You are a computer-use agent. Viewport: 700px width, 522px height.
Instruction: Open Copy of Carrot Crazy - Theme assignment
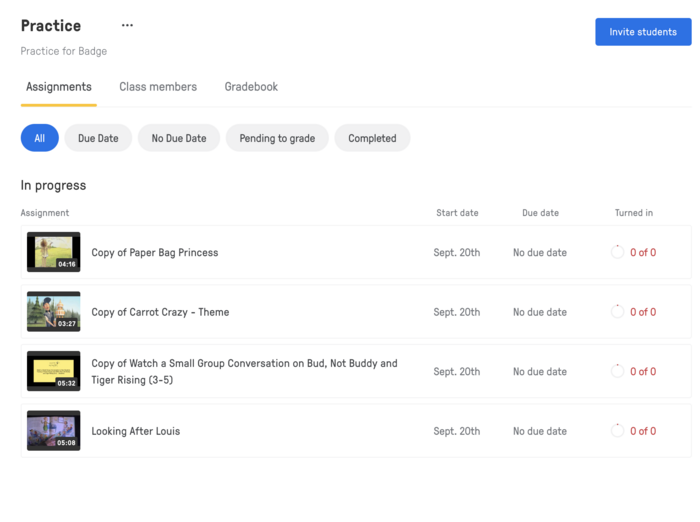[x=160, y=312]
